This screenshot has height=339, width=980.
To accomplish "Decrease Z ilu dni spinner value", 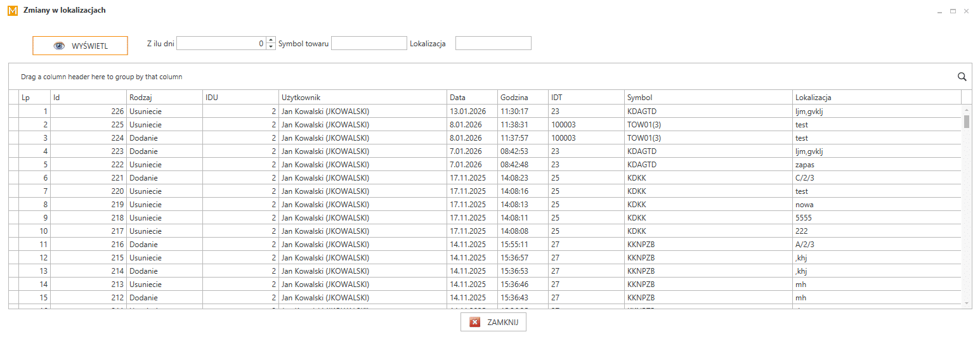I will click(x=271, y=46).
